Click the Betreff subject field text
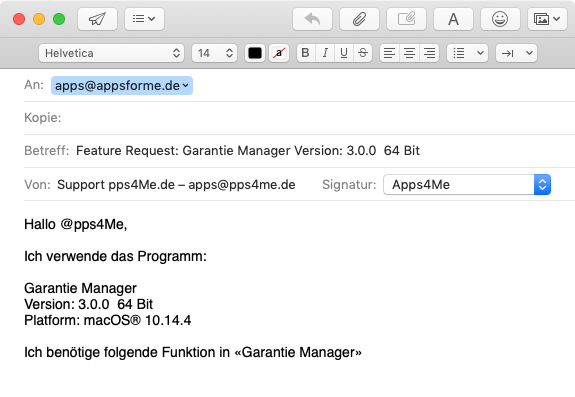Image resolution: width=575 pixels, height=397 pixels. pos(248,151)
